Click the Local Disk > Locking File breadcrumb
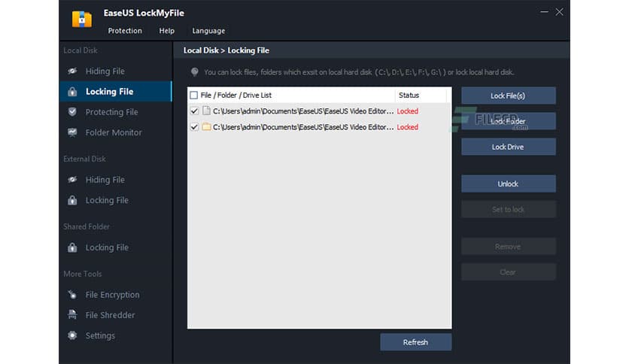Image resolution: width=629 pixels, height=364 pixels. [x=226, y=50]
